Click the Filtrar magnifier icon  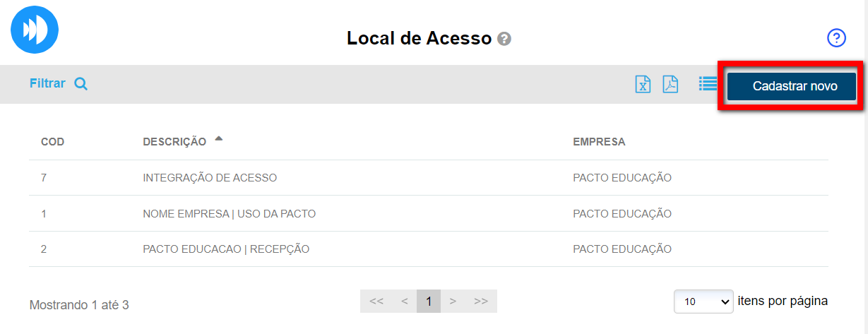click(x=81, y=84)
